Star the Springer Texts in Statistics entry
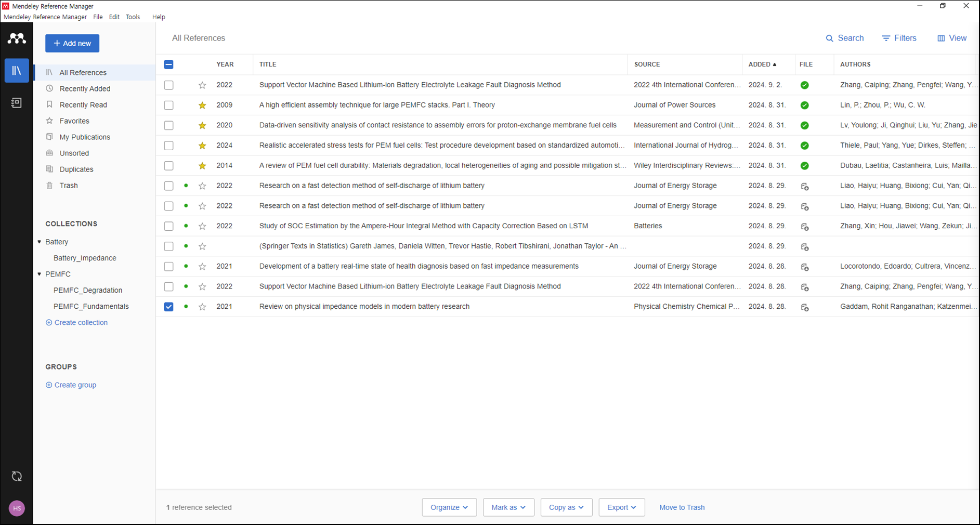The height and width of the screenshot is (525, 980). pyautogui.click(x=202, y=247)
